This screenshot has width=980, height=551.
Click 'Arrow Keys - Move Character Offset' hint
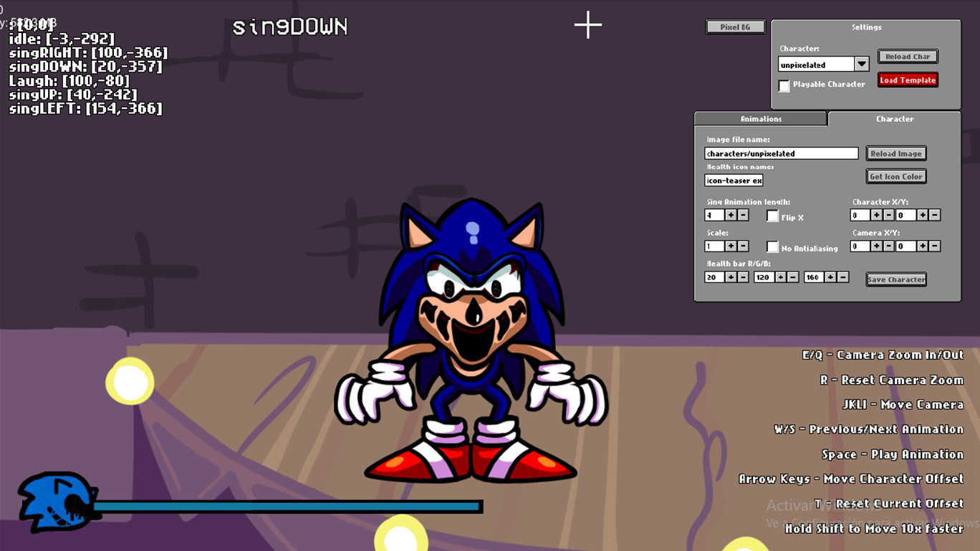click(851, 479)
